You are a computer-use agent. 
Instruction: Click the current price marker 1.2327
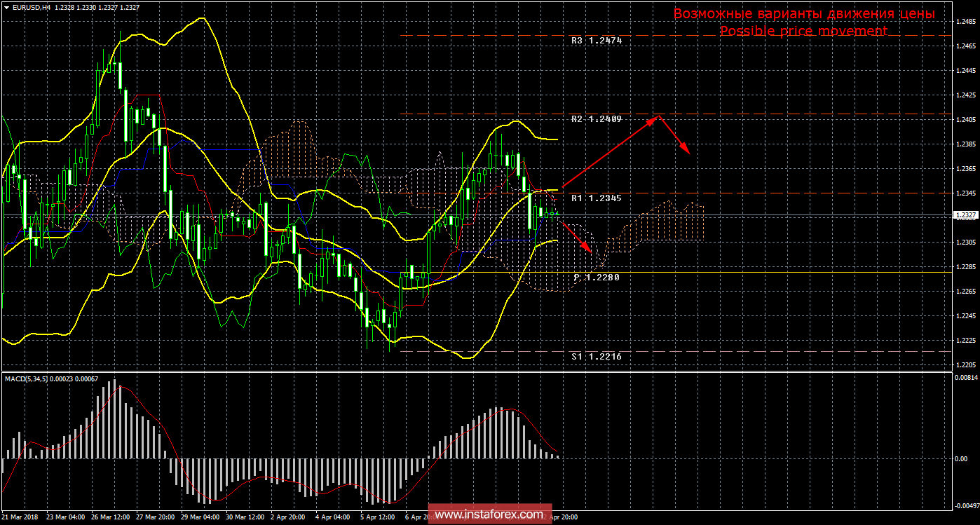coord(967,215)
